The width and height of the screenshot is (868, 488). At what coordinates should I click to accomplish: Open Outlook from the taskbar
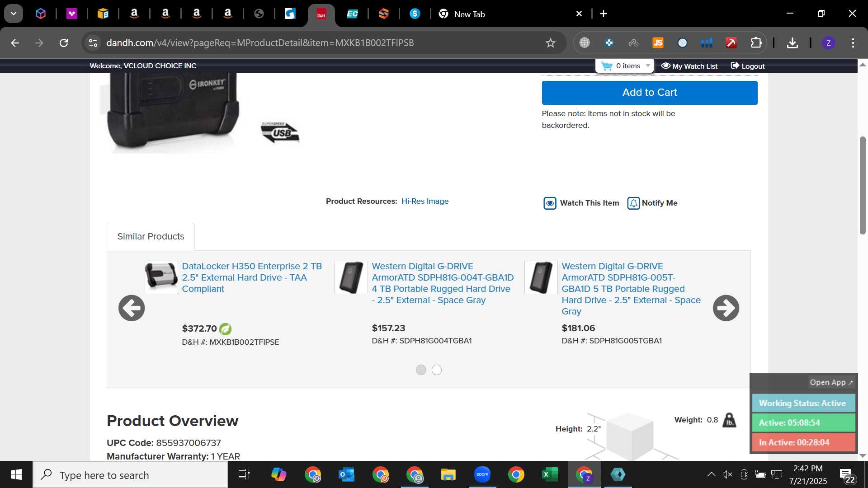click(346, 474)
